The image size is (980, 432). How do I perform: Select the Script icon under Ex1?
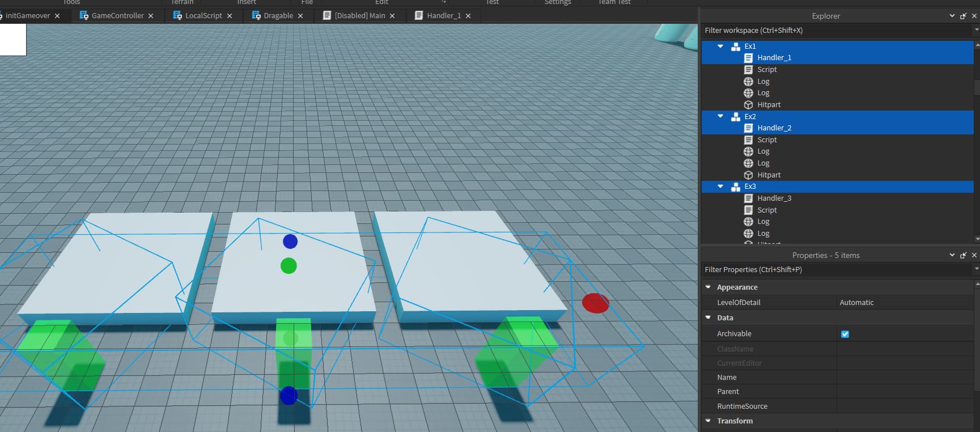pyautogui.click(x=748, y=70)
